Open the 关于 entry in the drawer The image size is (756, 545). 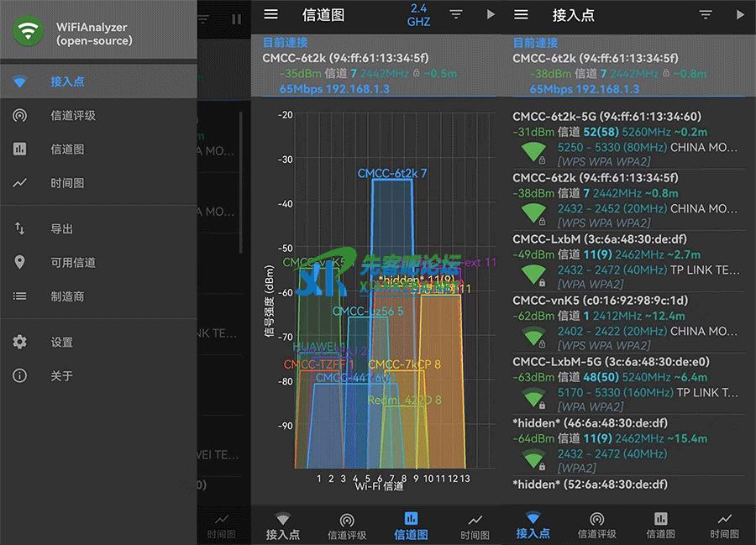pos(61,376)
